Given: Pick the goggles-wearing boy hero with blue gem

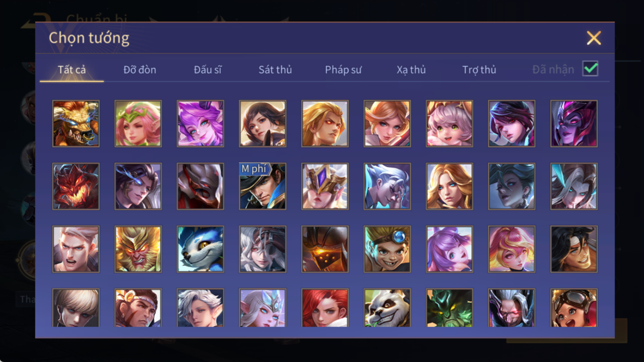Looking at the screenshot, I should [x=387, y=249].
